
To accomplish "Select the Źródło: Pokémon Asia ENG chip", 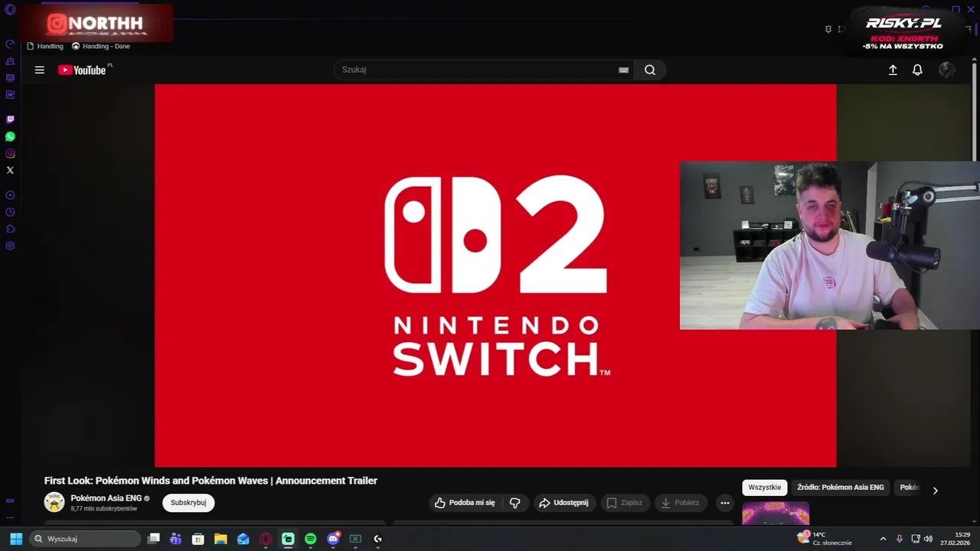I will point(841,487).
